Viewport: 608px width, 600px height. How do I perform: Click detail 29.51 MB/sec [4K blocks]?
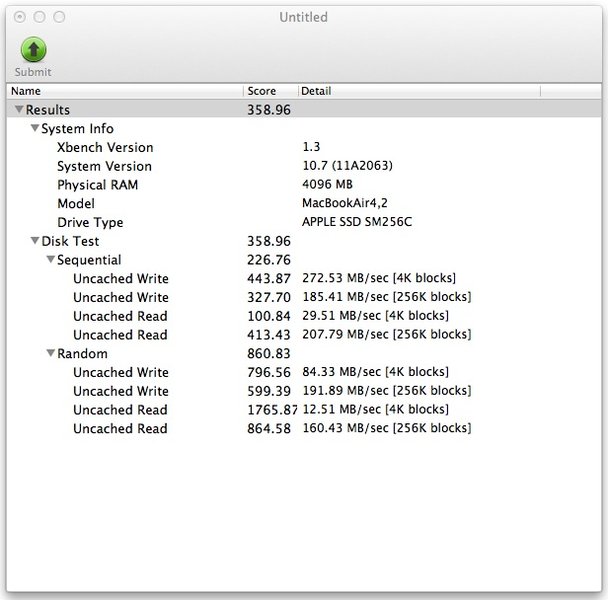click(375, 315)
